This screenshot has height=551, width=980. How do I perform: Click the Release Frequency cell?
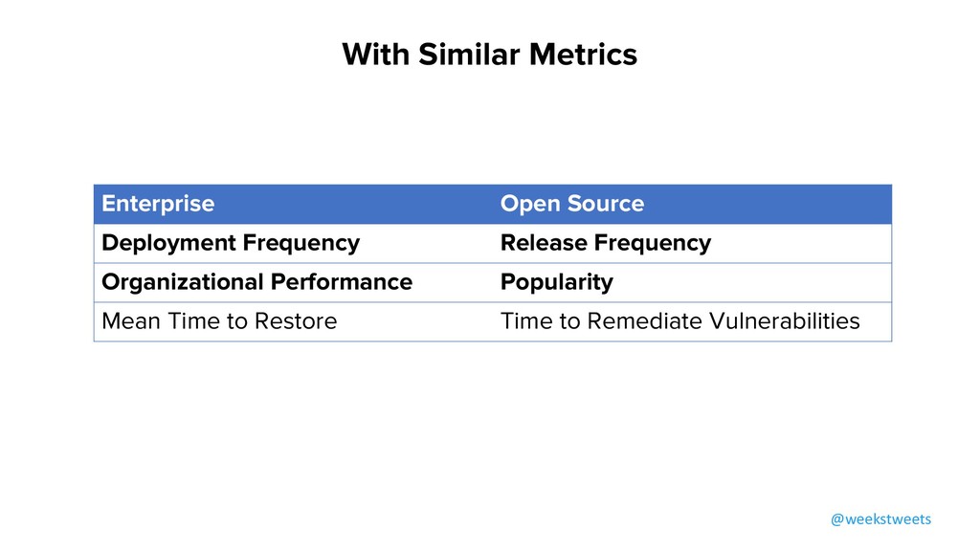tap(692, 244)
